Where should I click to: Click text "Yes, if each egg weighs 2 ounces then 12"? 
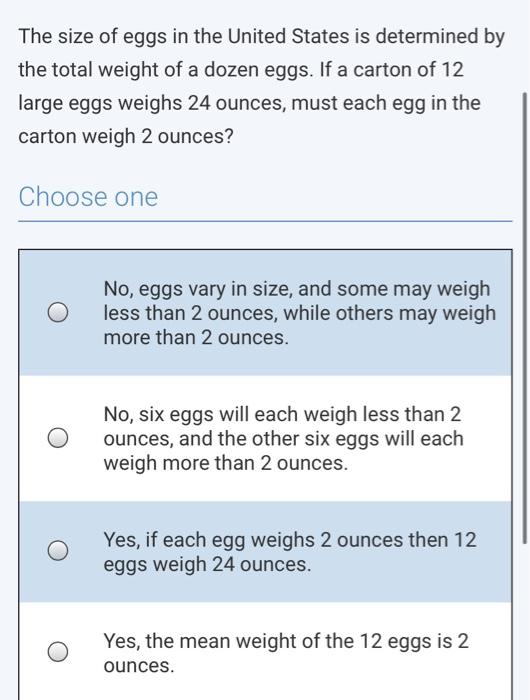290,540
